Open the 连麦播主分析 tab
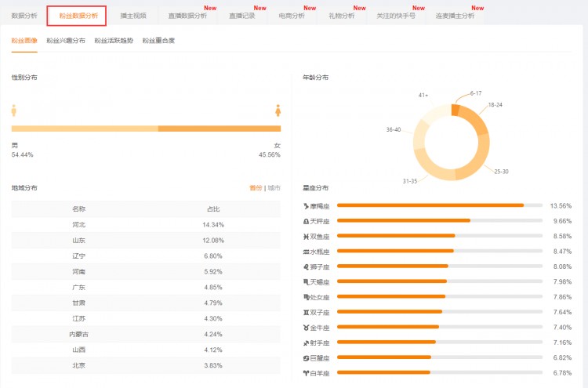 455,16
